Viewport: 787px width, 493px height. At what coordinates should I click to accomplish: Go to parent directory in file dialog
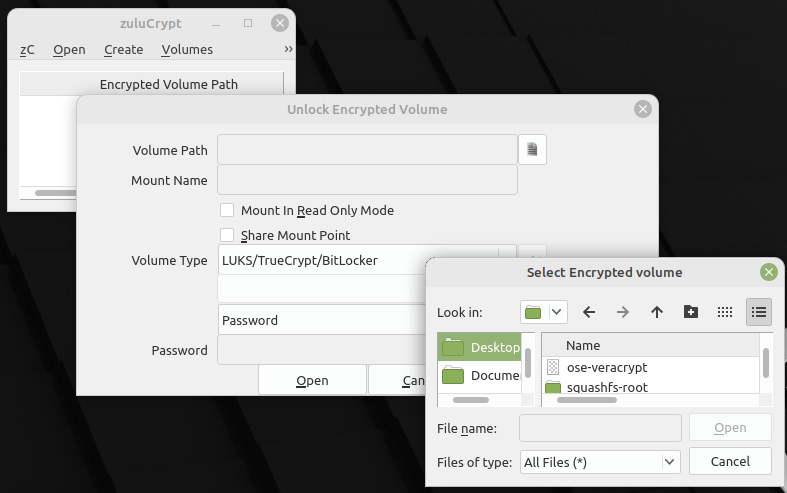[x=657, y=312]
